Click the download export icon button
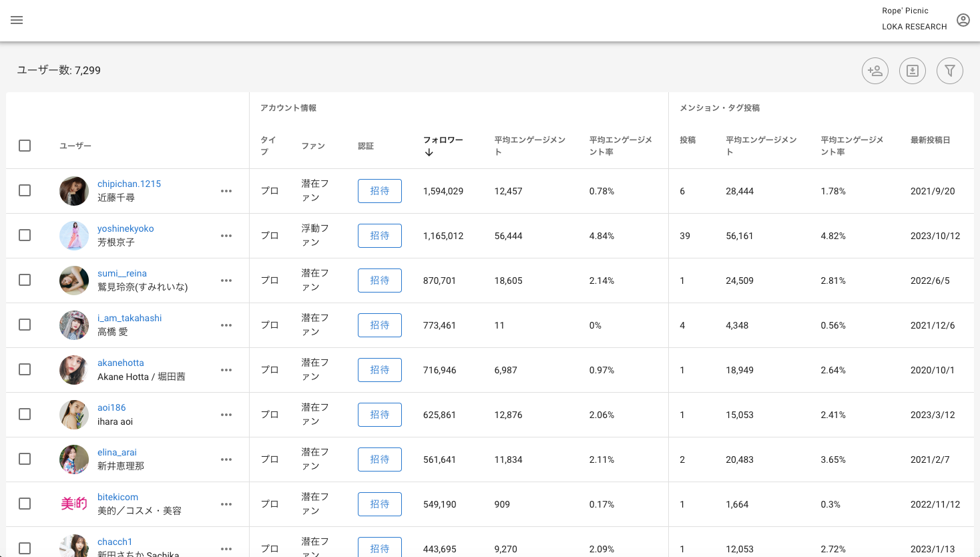The width and height of the screenshot is (980, 557). click(912, 71)
